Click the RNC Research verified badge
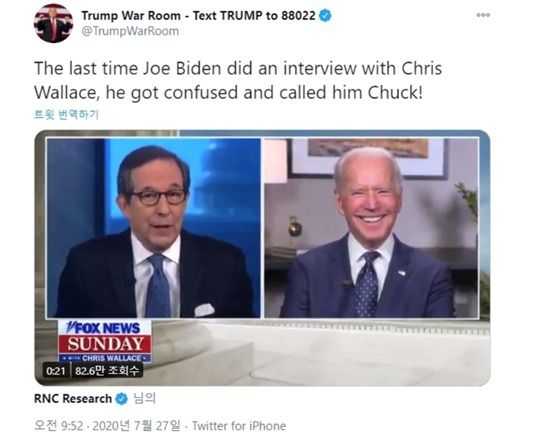 coord(122,399)
